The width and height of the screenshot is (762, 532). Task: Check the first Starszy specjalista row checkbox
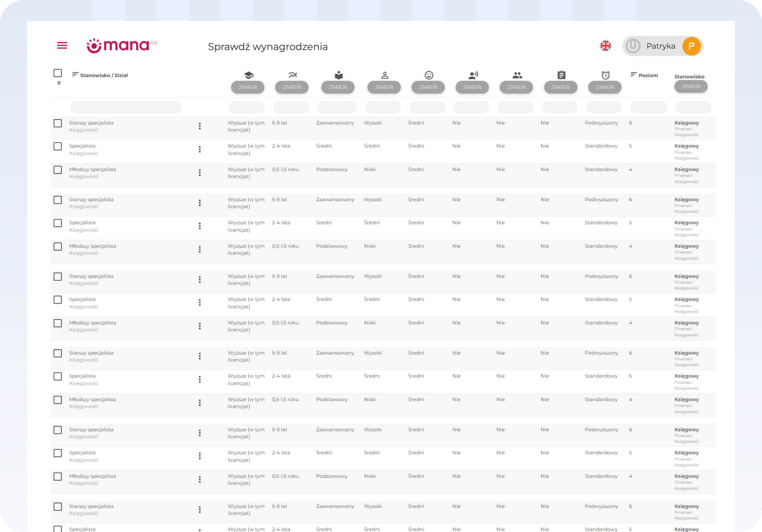click(x=58, y=123)
